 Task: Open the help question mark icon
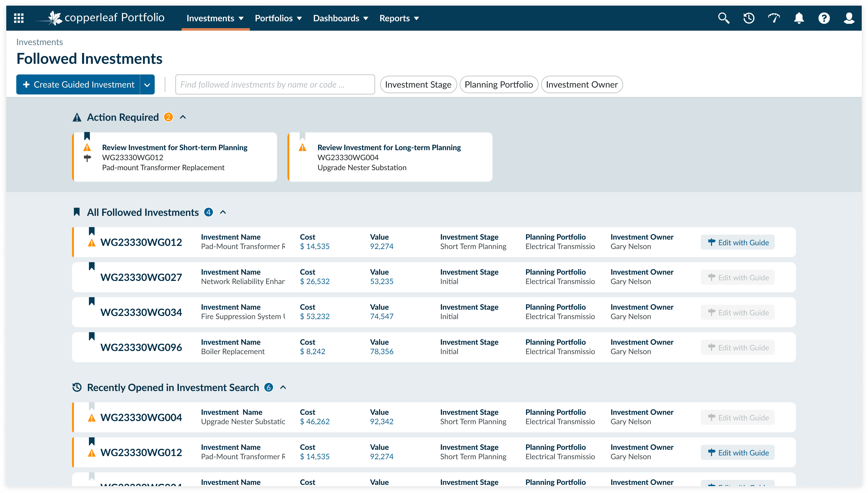pyautogui.click(x=824, y=18)
